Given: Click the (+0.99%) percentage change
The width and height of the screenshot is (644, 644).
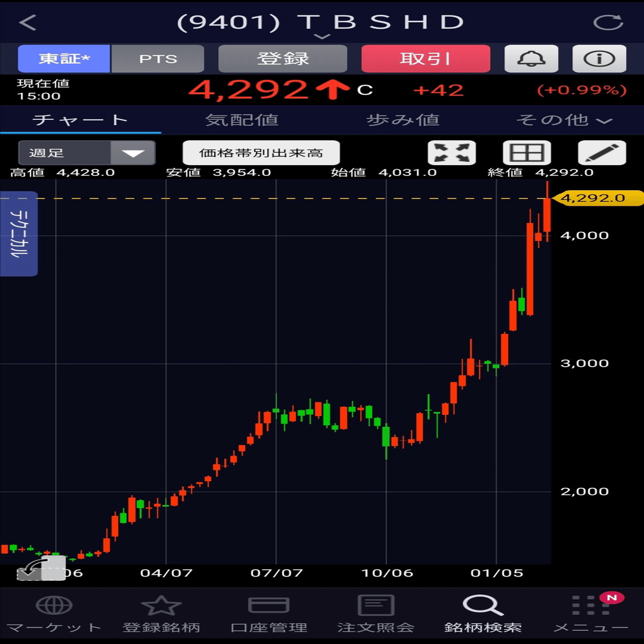Looking at the screenshot, I should click(x=582, y=91).
